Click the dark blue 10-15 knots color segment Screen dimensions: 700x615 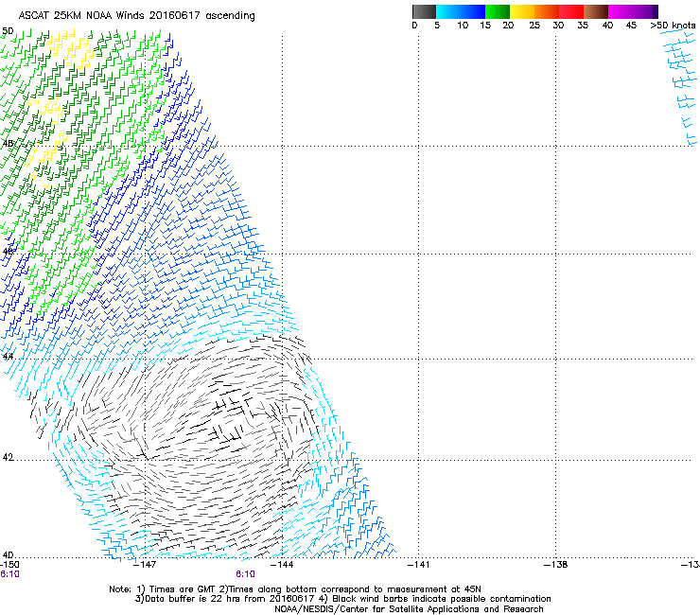click(x=473, y=11)
